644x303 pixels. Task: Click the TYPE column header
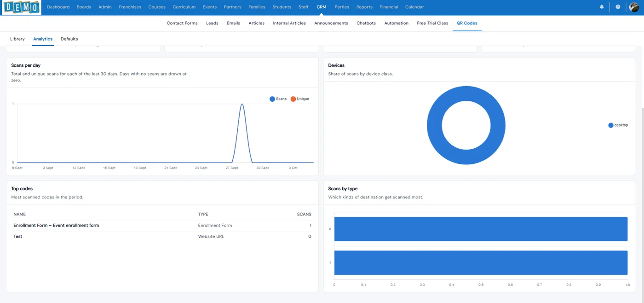click(x=203, y=214)
